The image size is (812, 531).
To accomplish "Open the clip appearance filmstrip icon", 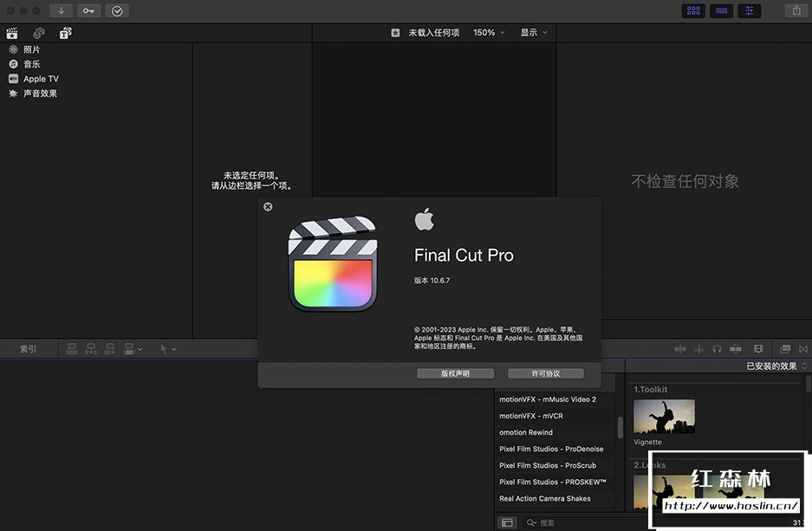I will (x=758, y=349).
